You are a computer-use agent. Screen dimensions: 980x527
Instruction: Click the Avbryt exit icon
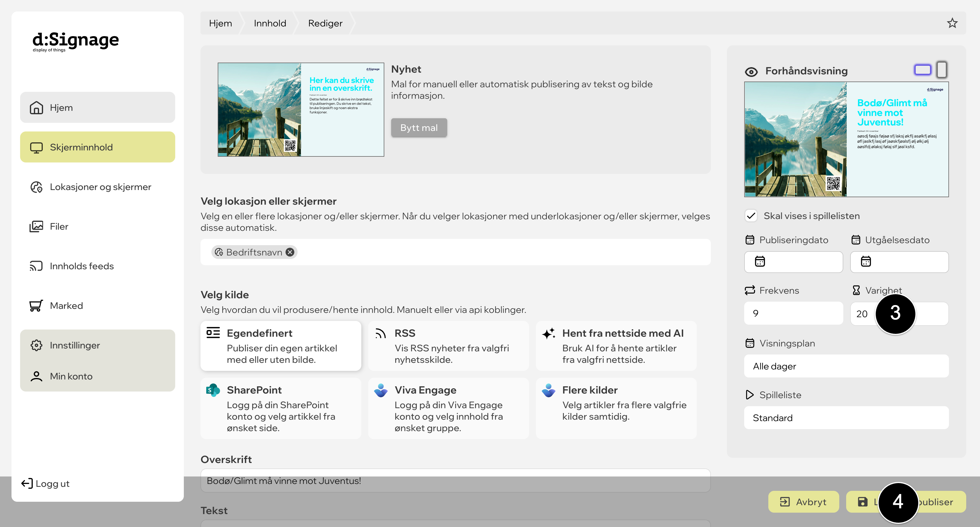click(x=784, y=502)
